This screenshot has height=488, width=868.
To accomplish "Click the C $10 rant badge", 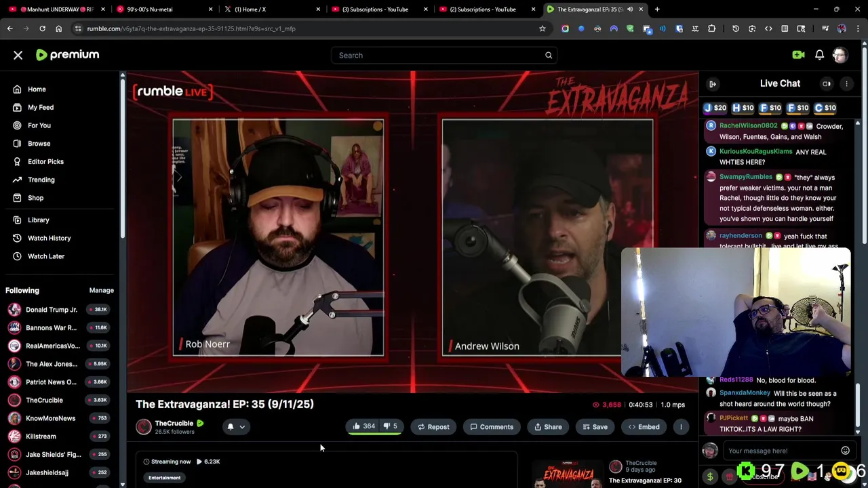I will 825,108.
